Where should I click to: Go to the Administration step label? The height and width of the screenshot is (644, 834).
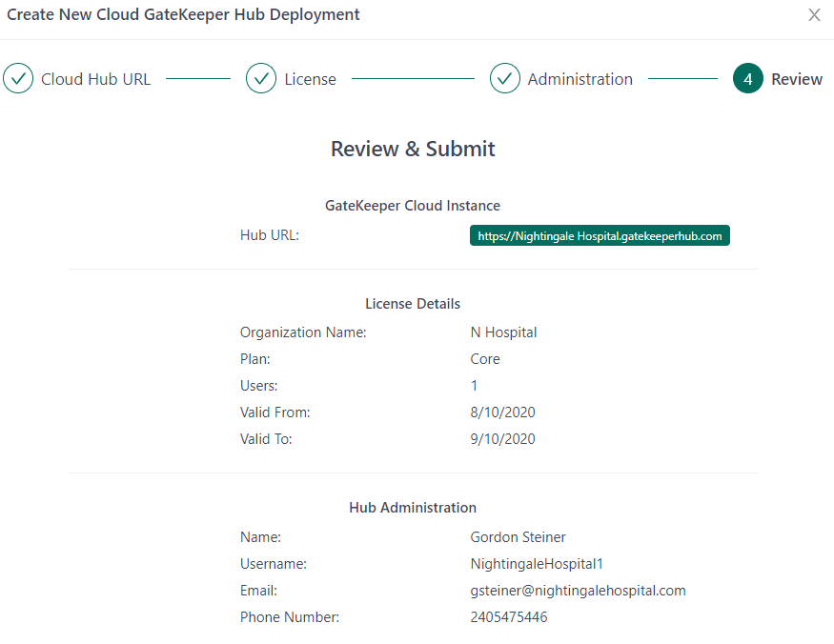pos(580,79)
